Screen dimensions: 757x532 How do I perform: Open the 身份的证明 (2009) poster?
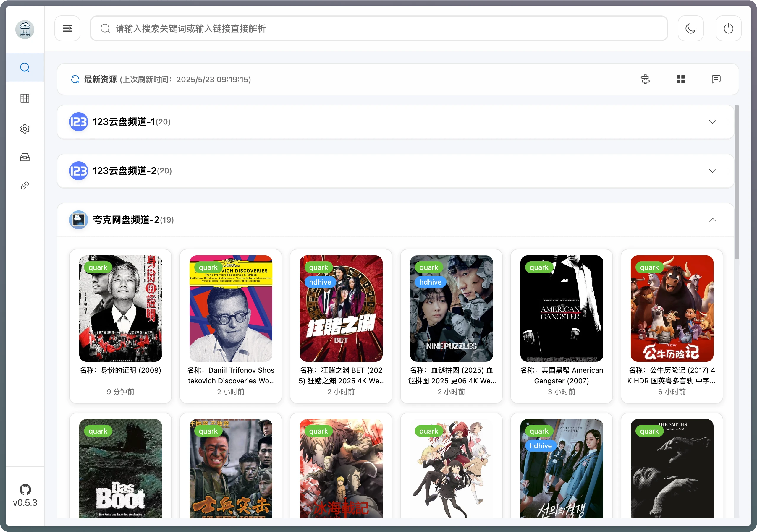point(120,308)
